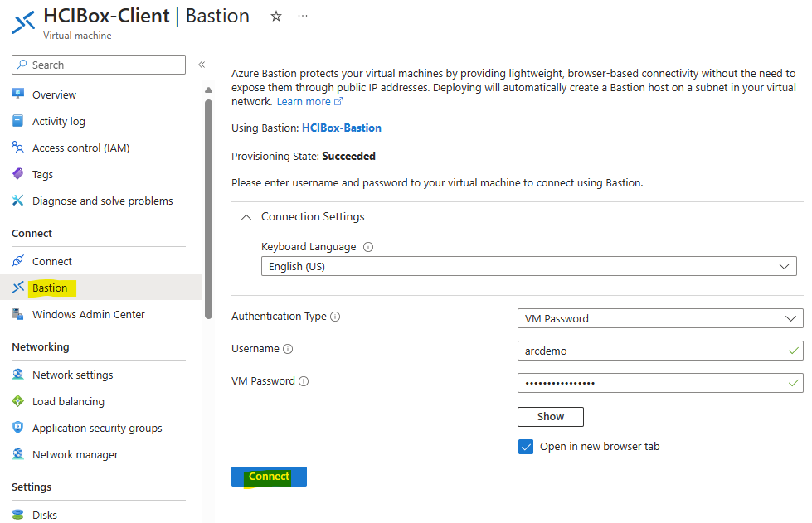Click the Network manager icon
This screenshot has width=812, height=523.
coord(18,454)
